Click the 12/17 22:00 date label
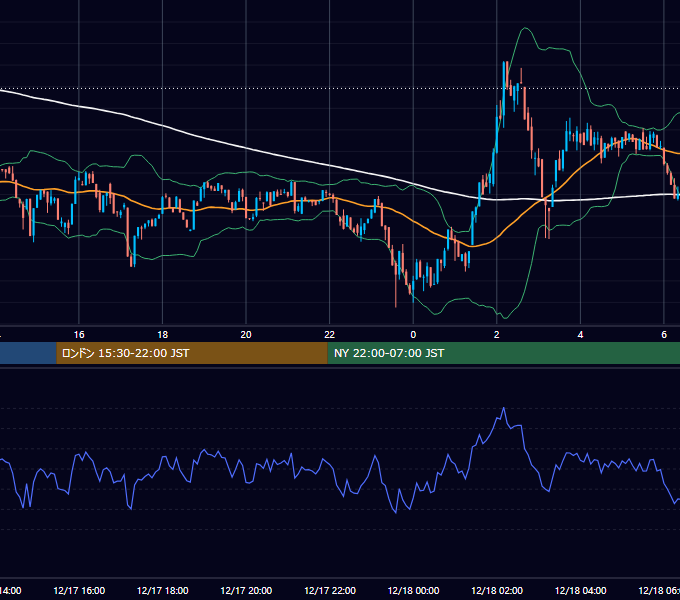This screenshot has height=600, width=680. coord(330,590)
